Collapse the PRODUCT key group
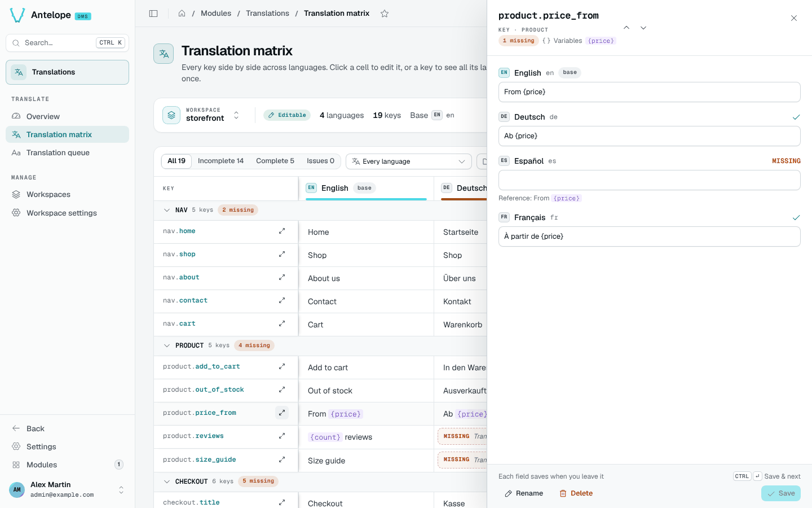Viewport: 812px width, 508px height. pyautogui.click(x=167, y=345)
